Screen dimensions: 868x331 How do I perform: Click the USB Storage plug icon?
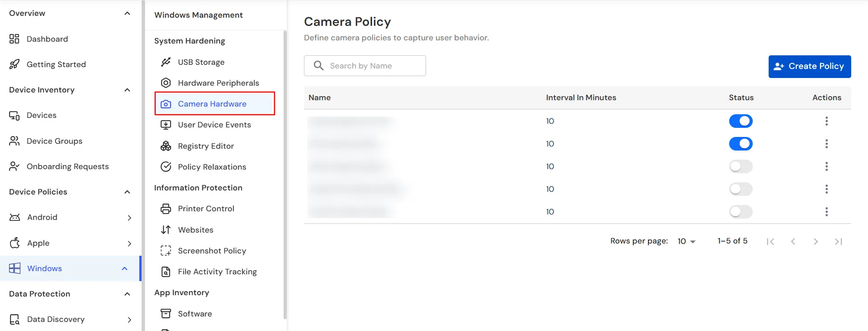pos(166,62)
